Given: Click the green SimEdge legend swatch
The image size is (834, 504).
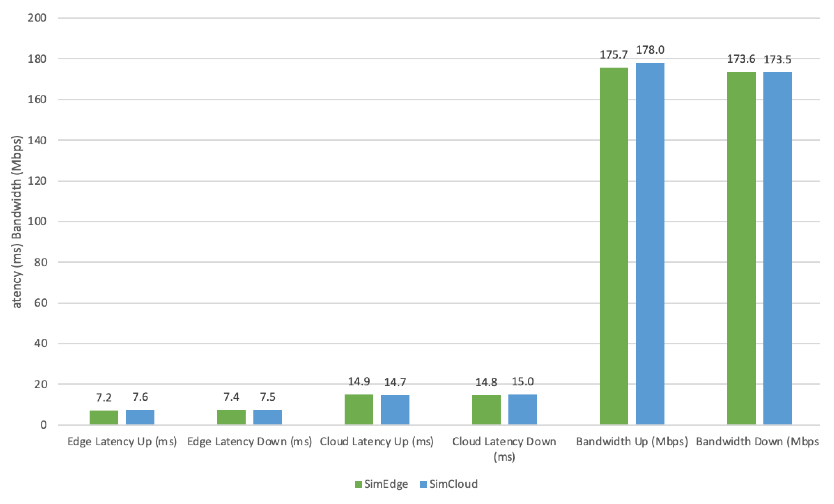Looking at the screenshot, I should click(358, 484).
